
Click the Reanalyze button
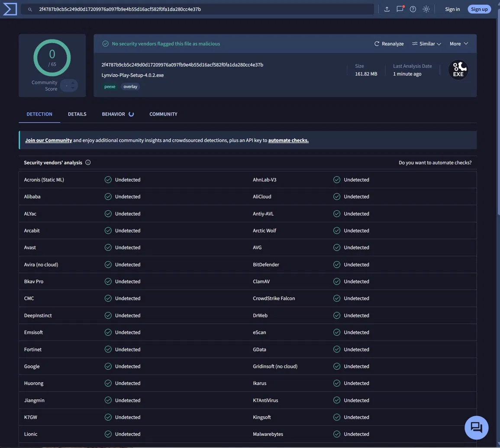(389, 44)
